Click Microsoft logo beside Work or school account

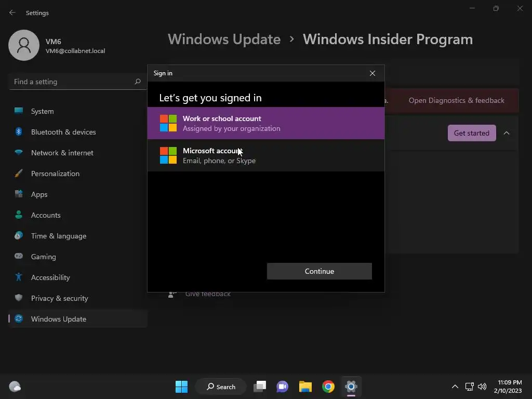(x=168, y=123)
